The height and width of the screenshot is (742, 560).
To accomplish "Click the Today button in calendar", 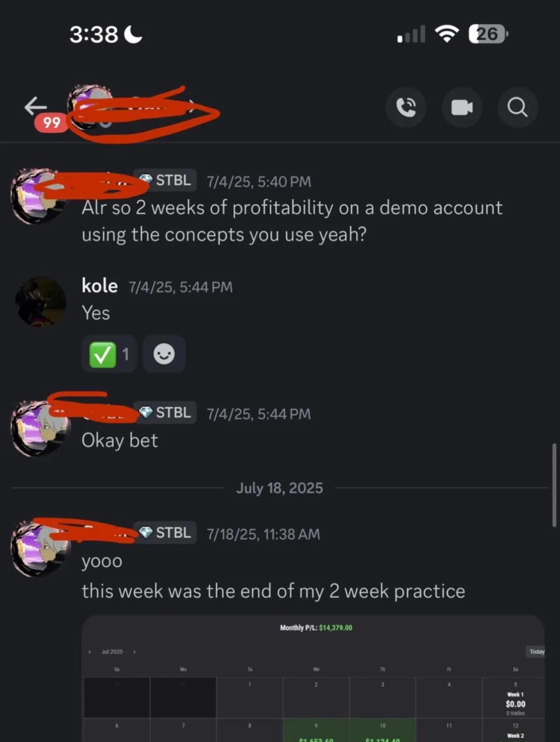I will click(x=536, y=651).
